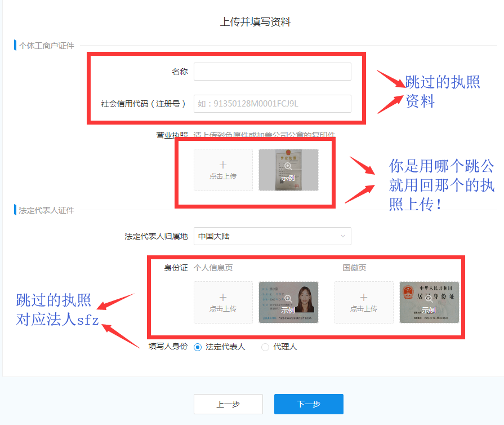Click magnifier icon on 国徽页 example
This screenshot has height=425, width=504.
coord(429,299)
